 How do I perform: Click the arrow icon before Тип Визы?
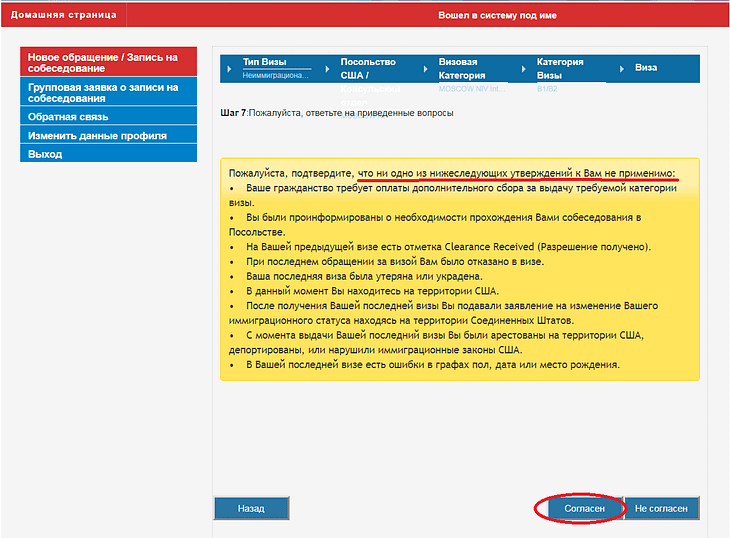point(232,68)
